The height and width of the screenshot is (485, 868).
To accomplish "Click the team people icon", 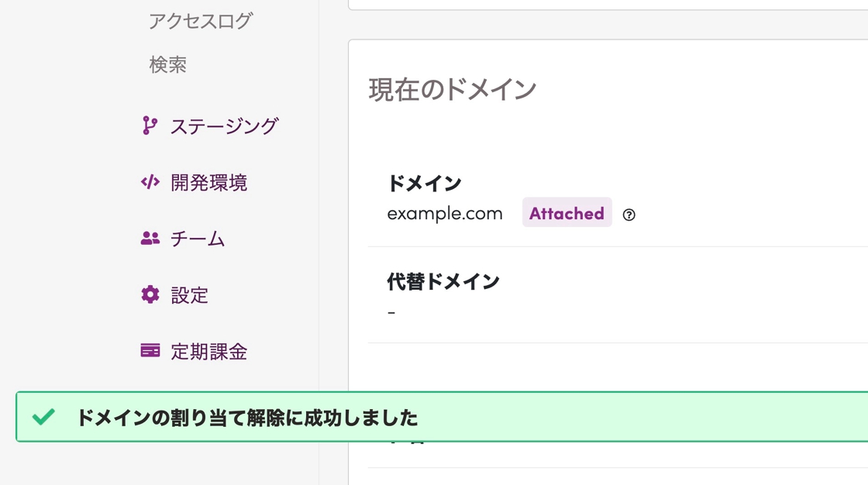I will [150, 238].
